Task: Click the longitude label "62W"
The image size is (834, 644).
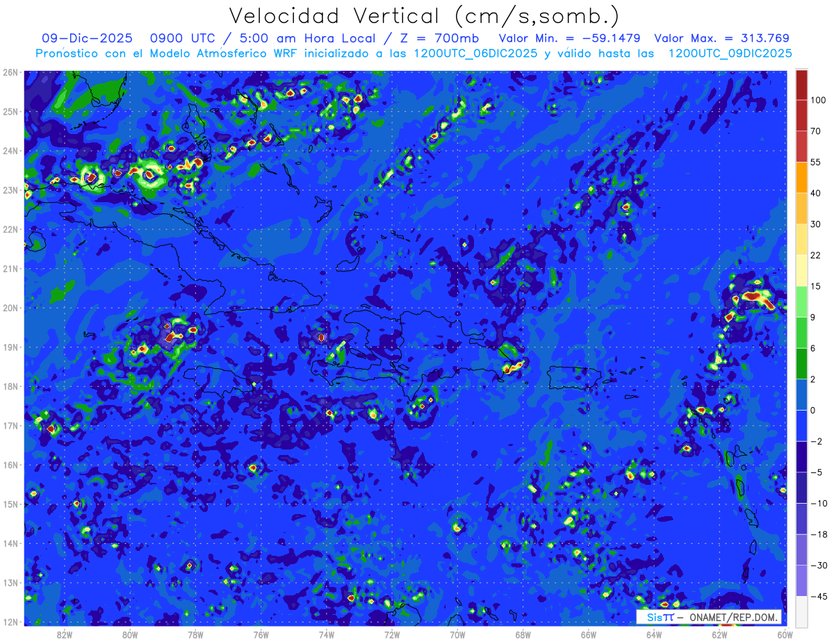Action: (x=719, y=634)
